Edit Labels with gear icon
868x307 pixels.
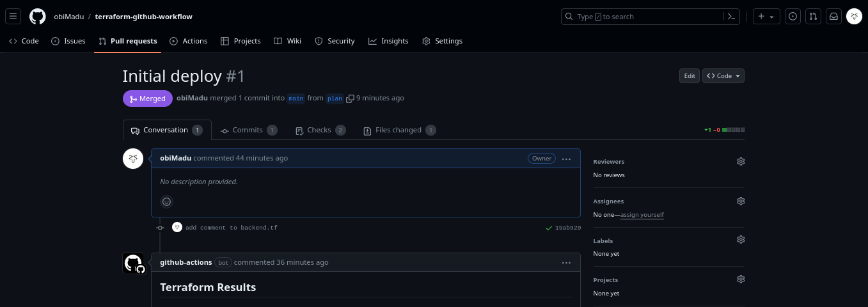click(x=741, y=240)
